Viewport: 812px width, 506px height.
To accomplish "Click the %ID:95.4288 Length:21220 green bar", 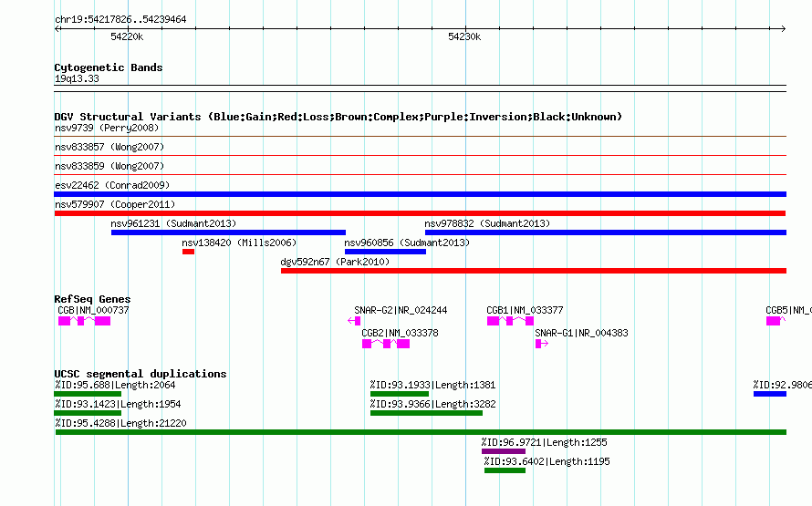I will (x=421, y=432).
